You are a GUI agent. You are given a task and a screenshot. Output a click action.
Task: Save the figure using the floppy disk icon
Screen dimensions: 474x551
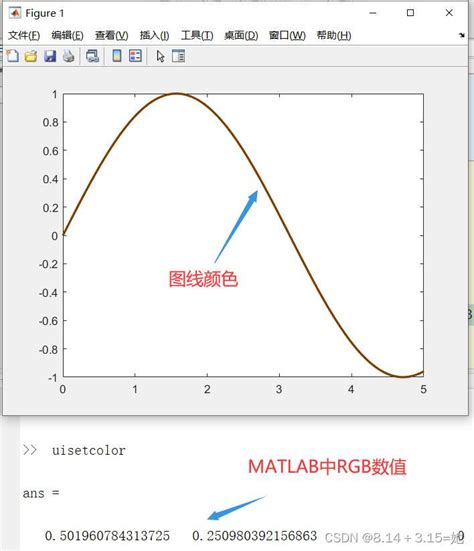click(50, 56)
